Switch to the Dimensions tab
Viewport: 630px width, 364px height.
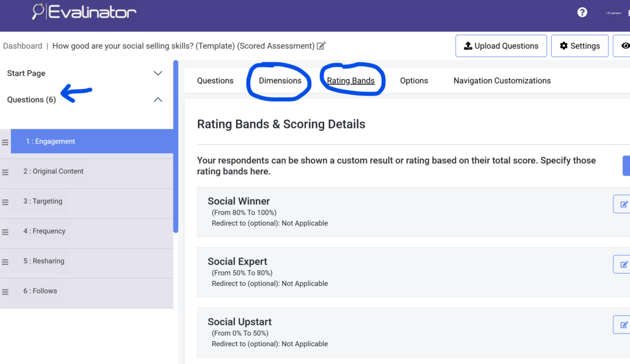click(x=279, y=81)
